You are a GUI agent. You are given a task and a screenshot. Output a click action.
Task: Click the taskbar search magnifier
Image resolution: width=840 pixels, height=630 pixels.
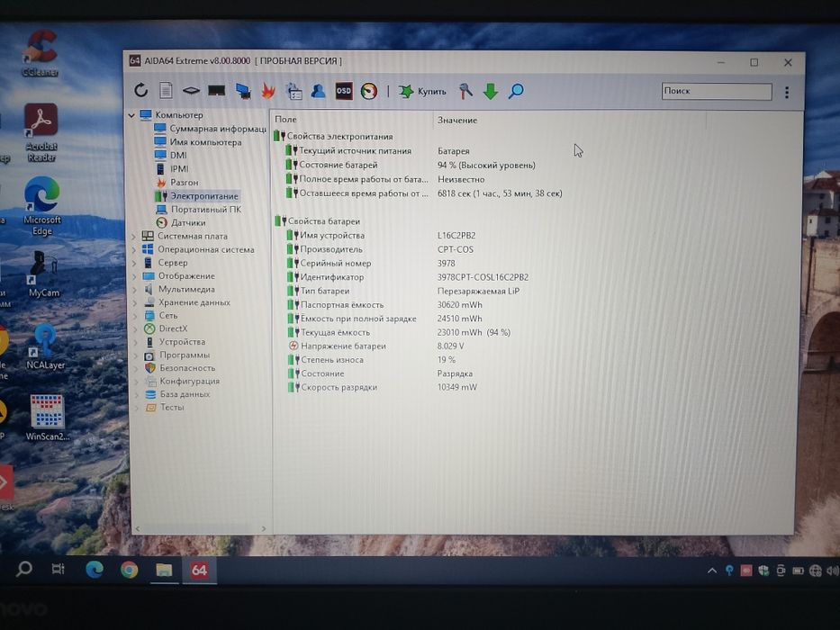tap(24, 569)
